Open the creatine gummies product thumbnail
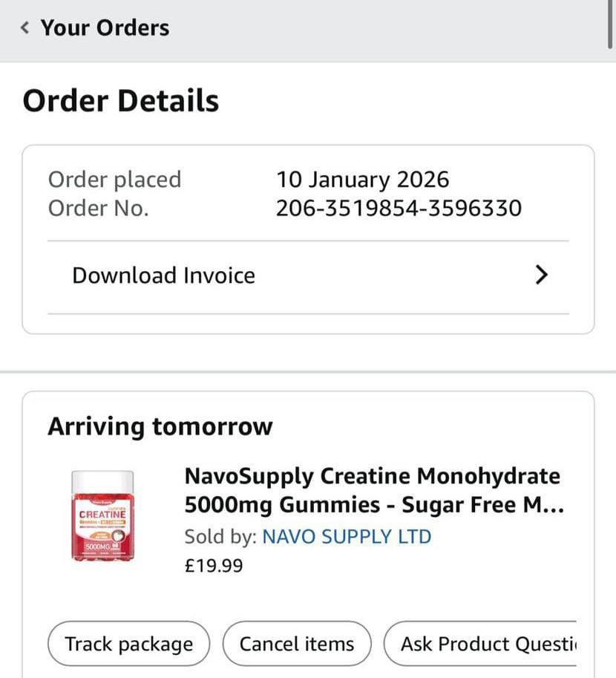 coord(103,516)
